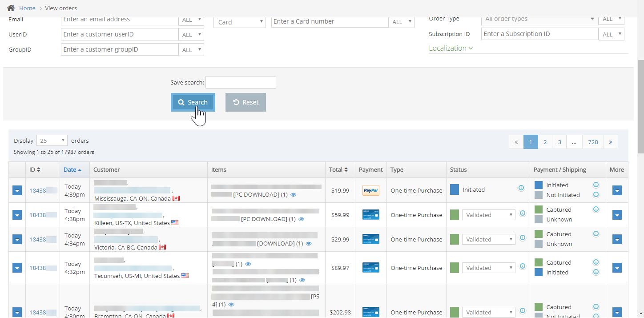Open More actions for the $29.99 order
Screen dimensions: 644x318
point(617,239)
